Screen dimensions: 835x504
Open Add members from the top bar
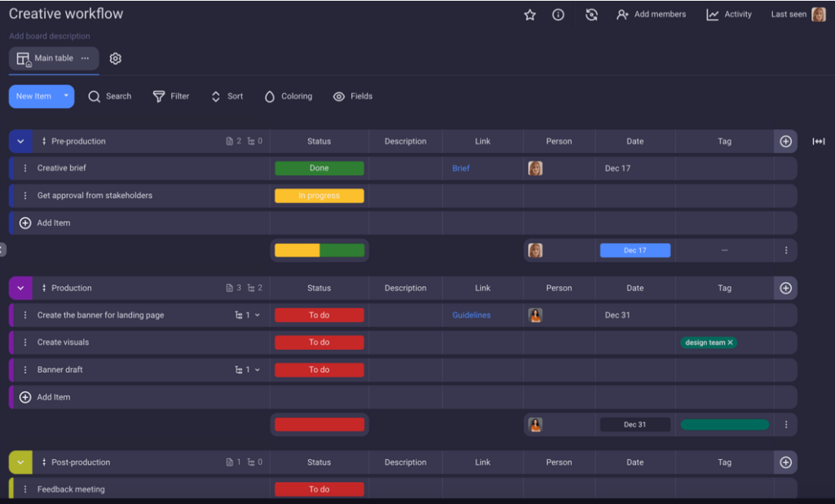pyautogui.click(x=651, y=14)
